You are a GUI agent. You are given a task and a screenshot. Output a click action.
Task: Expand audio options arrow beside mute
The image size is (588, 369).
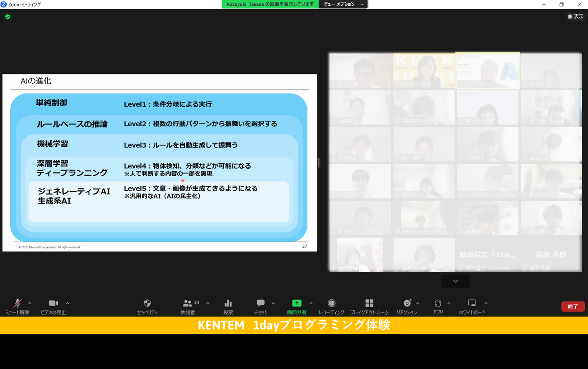pos(30,303)
